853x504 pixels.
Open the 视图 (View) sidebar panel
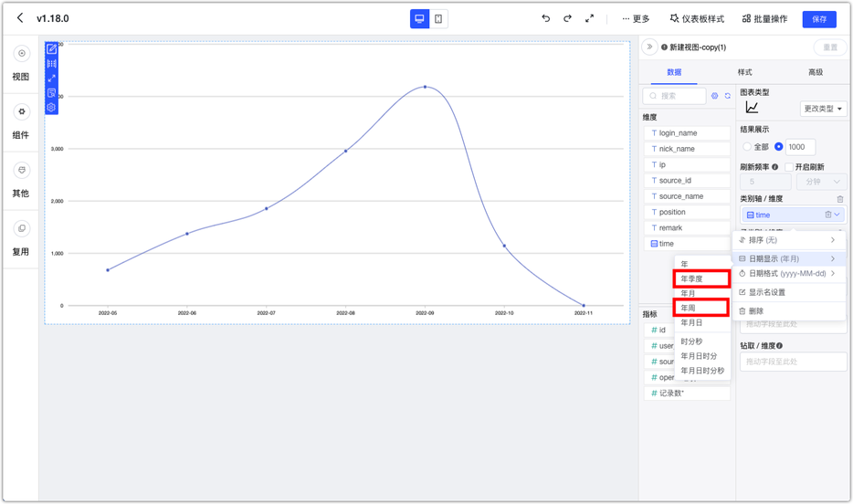pos(21,64)
